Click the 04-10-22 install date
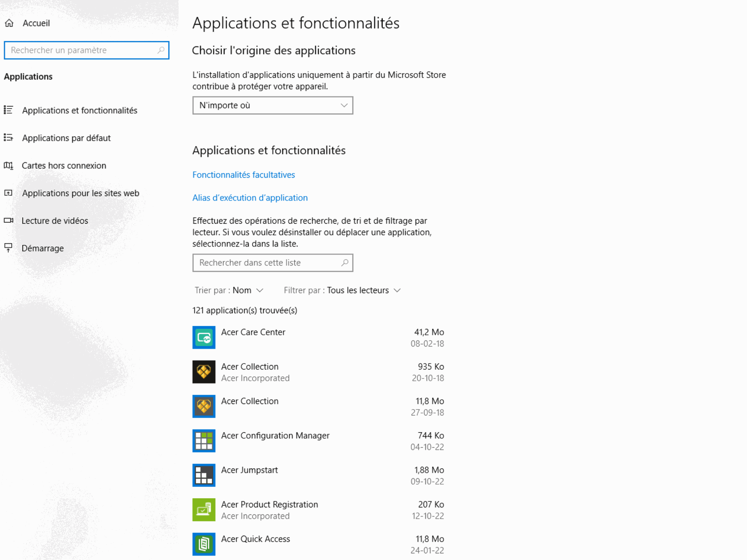 [427, 447]
